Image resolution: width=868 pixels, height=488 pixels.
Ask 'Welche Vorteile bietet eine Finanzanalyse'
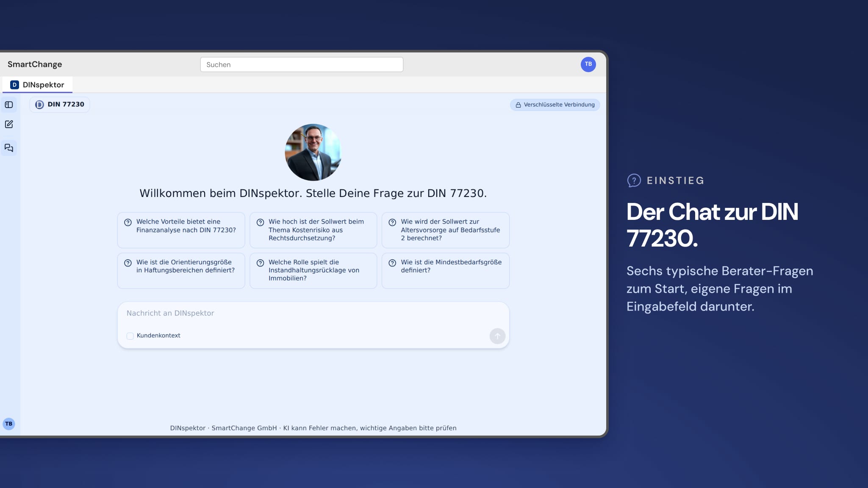click(x=181, y=230)
